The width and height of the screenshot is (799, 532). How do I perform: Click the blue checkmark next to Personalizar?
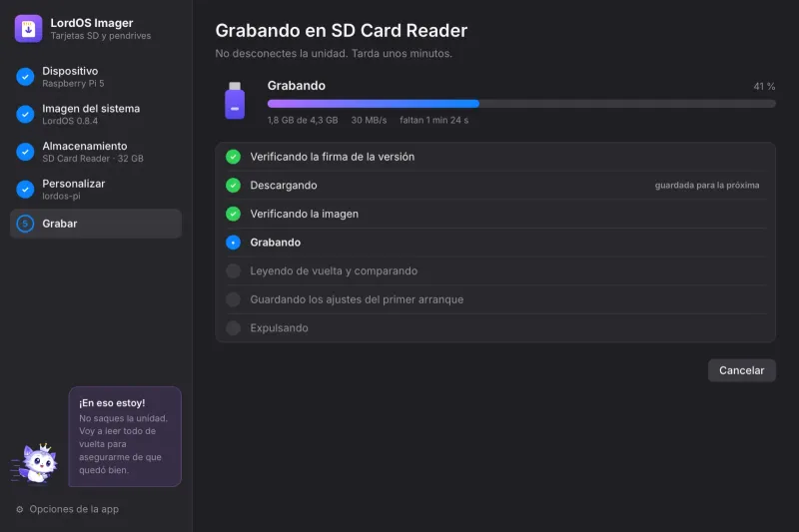tap(25, 190)
